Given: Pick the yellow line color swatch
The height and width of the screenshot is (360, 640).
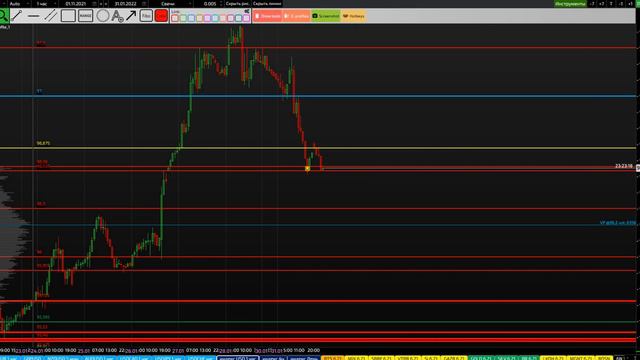Looking at the screenshot, I should coord(199,18).
